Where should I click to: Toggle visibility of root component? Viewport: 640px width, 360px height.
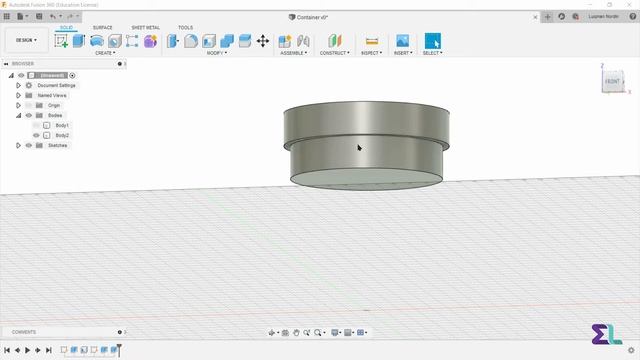[21, 76]
